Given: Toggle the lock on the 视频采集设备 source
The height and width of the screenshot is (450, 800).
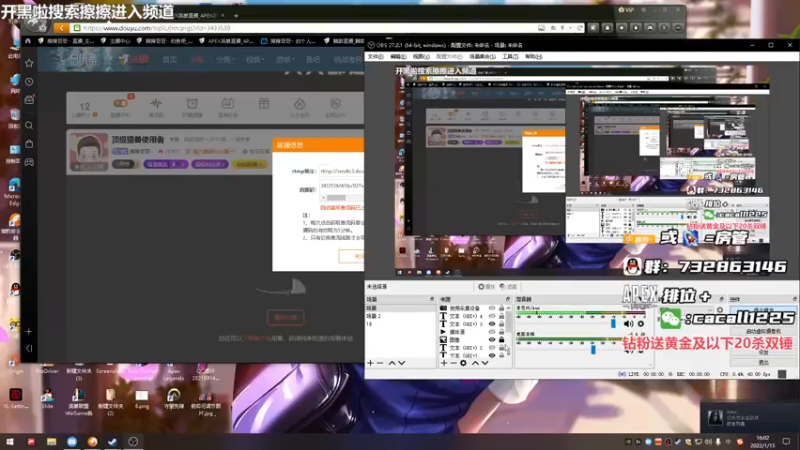Looking at the screenshot, I should point(502,308).
